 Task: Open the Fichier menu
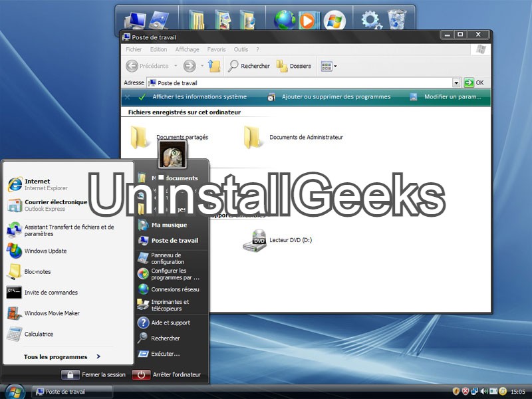tap(134, 49)
